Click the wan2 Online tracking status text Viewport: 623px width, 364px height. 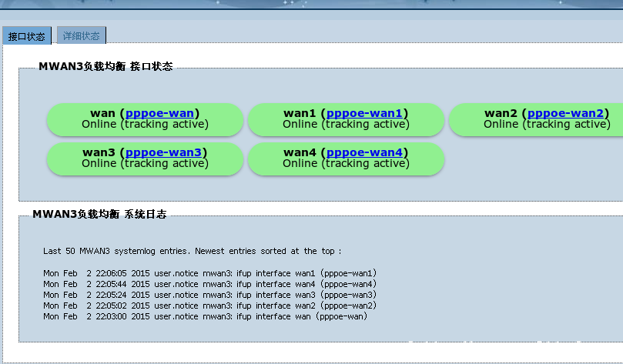547,125
